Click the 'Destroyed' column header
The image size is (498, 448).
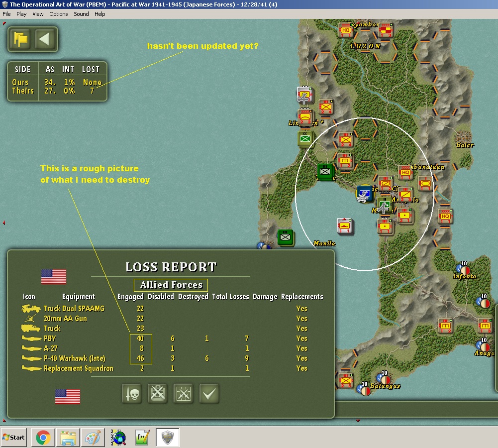(193, 297)
